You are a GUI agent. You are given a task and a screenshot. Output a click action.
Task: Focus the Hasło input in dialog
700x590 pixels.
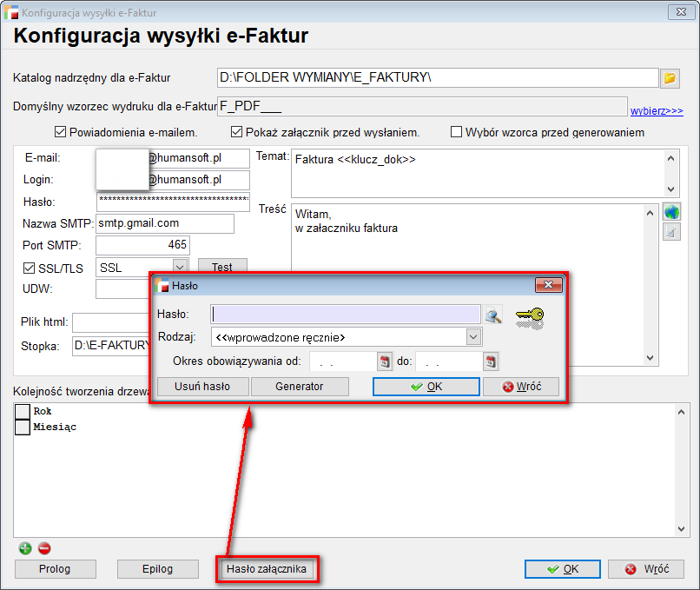[x=346, y=315]
